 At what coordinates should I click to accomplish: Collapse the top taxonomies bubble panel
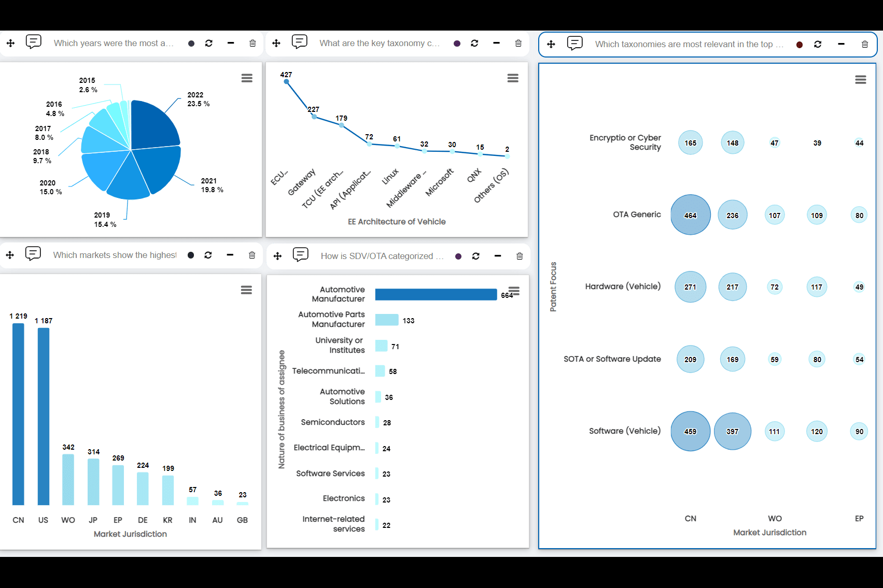(841, 45)
